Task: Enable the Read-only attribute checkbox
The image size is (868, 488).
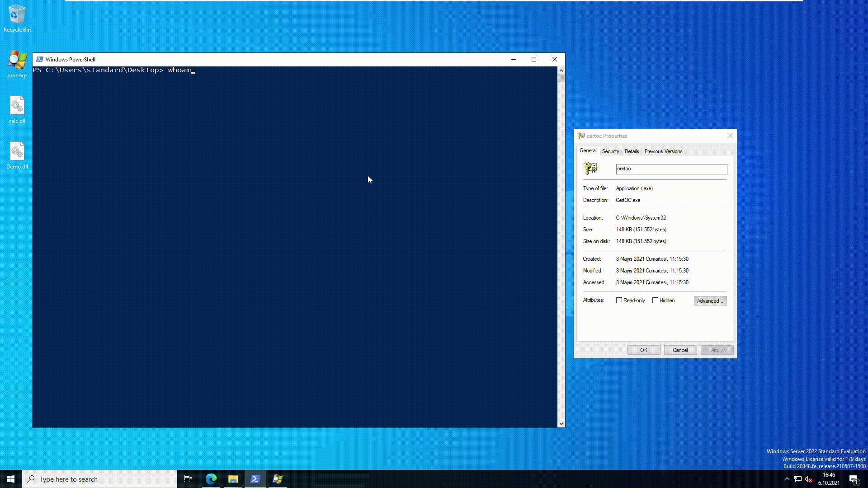Action: (x=619, y=300)
